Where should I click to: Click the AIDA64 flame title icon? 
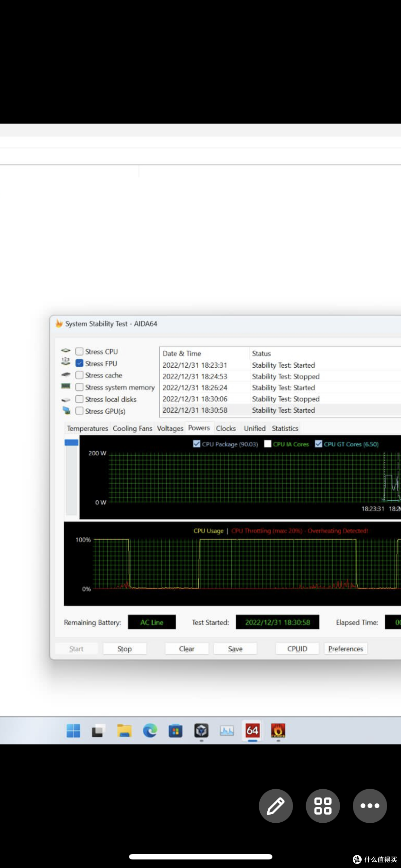(59, 323)
